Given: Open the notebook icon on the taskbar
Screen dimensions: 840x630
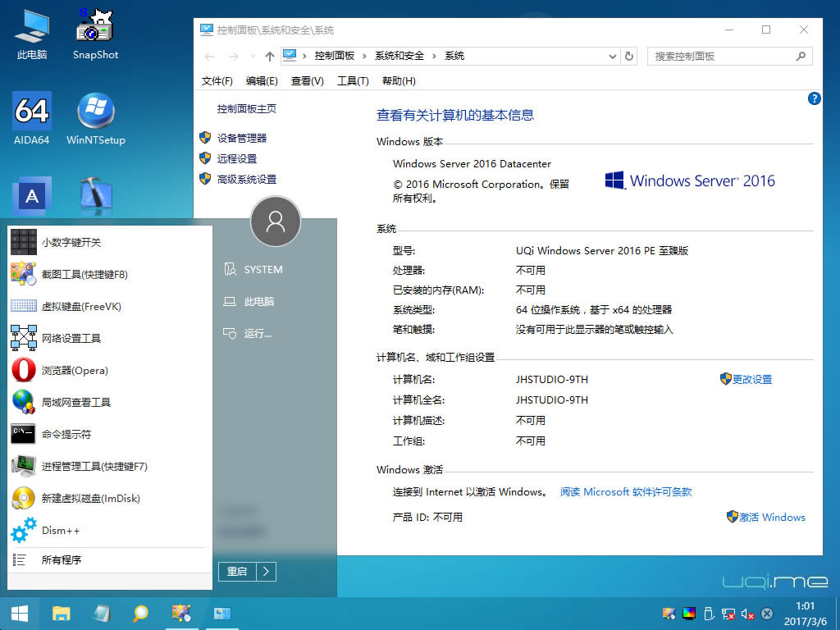Looking at the screenshot, I should point(101,614).
